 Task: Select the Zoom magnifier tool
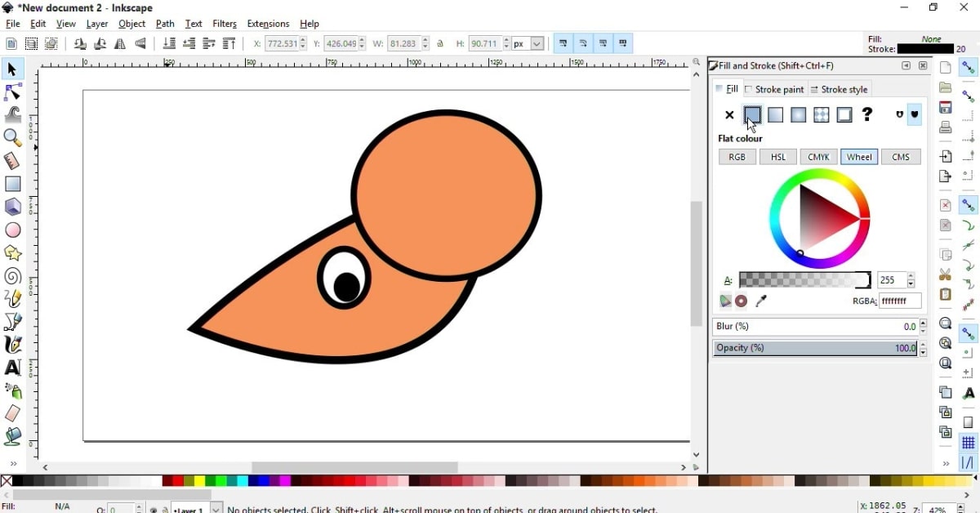point(12,138)
